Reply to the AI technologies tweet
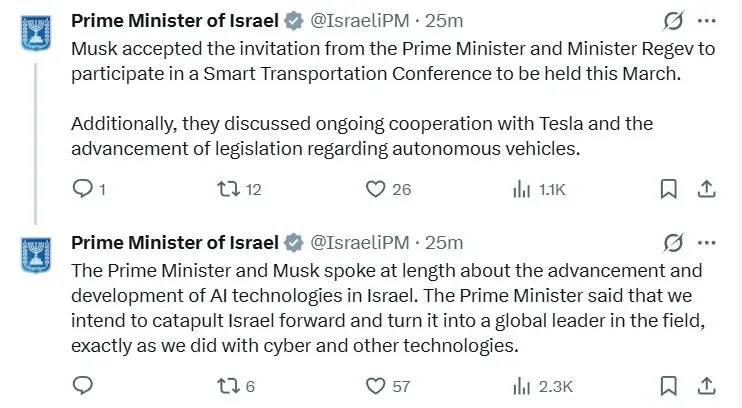742x408 pixels. 83,385
